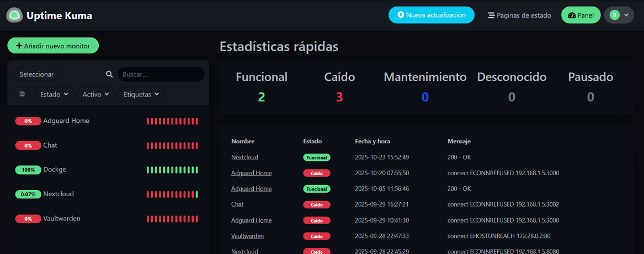Image resolution: width=644 pixels, height=254 pixels.
Task: Click the Nueva actualización button
Action: [x=431, y=15]
